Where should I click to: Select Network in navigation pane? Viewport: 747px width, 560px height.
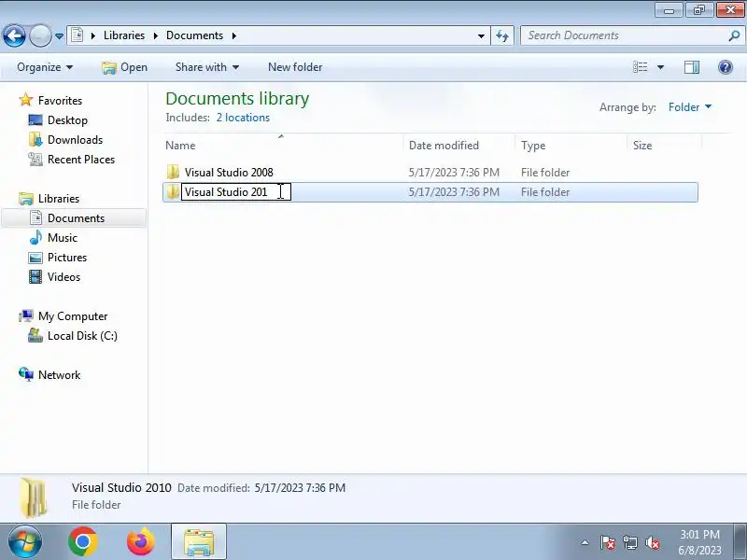coord(59,375)
